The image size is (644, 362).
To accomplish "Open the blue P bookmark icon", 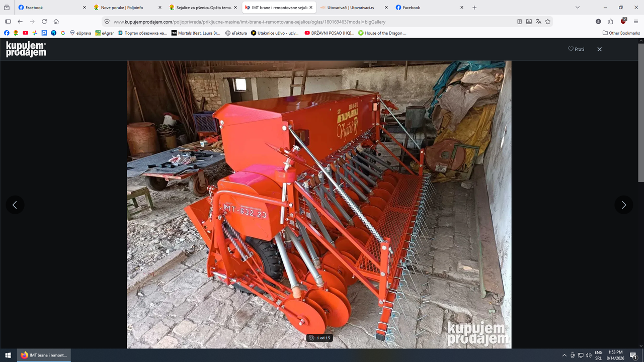I will [44, 33].
